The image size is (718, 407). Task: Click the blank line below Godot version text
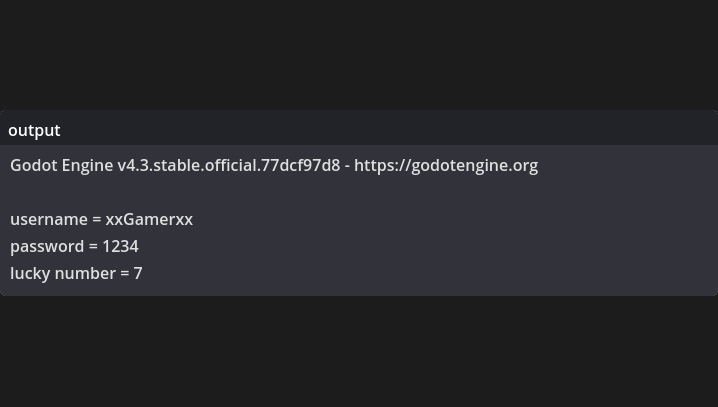(359, 192)
